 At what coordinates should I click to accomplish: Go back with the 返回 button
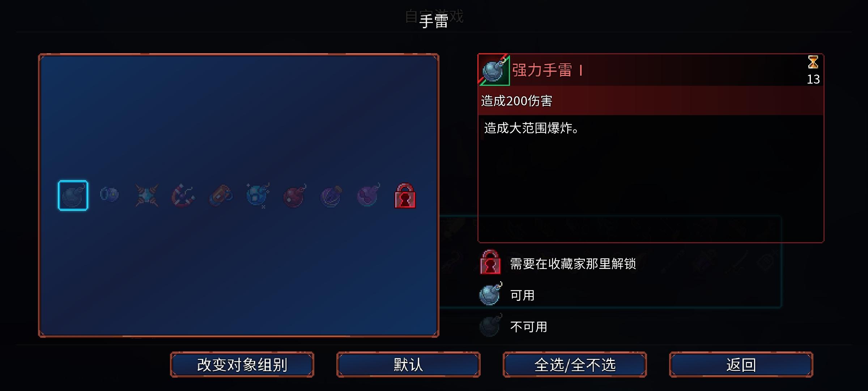(741, 365)
